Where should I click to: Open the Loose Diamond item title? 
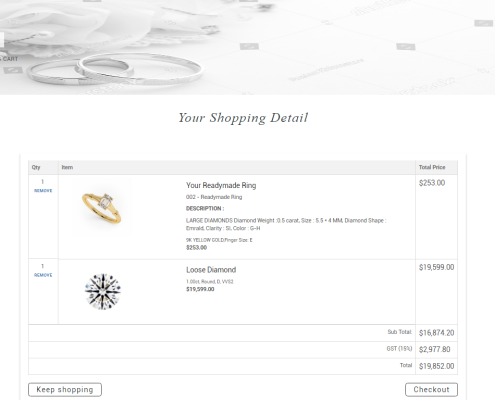(211, 270)
